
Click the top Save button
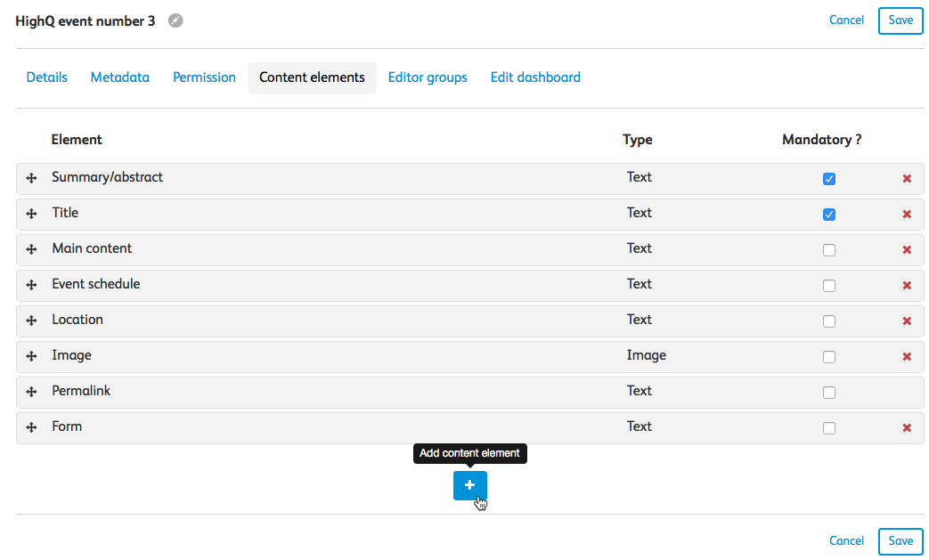tap(900, 20)
